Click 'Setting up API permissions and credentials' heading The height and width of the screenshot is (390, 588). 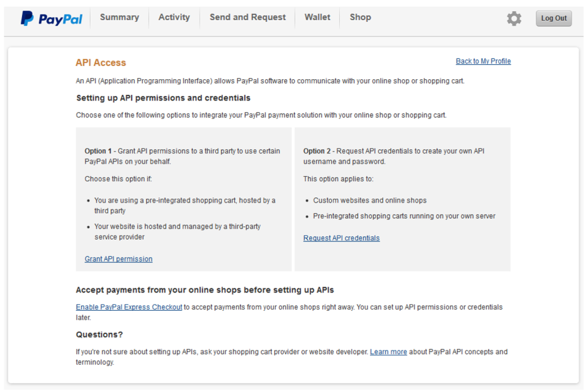tap(163, 97)
